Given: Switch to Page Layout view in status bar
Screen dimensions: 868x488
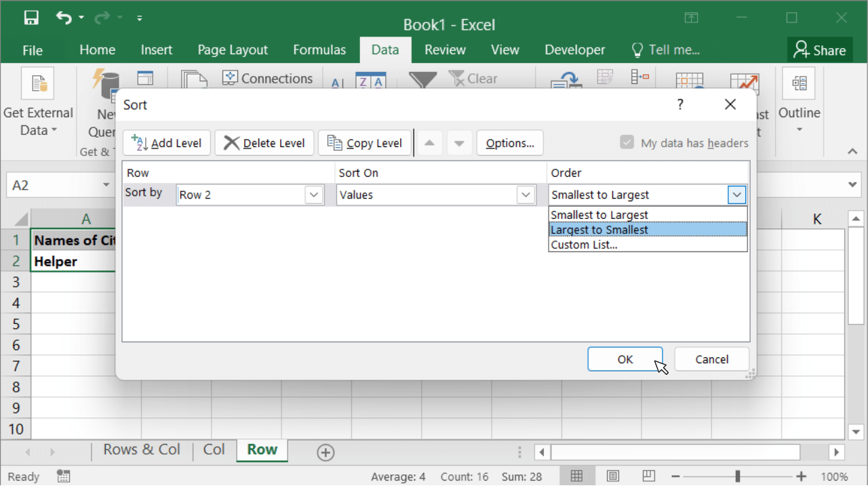Looking at the screenshot, I should coord(612,476).
